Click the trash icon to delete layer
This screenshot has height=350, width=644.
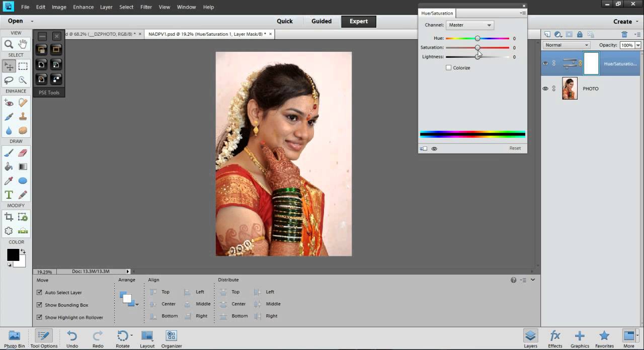(624, 34)
